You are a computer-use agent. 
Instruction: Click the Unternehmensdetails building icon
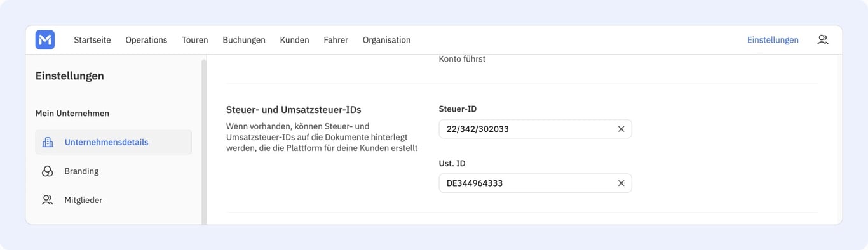tap(48, 142)
